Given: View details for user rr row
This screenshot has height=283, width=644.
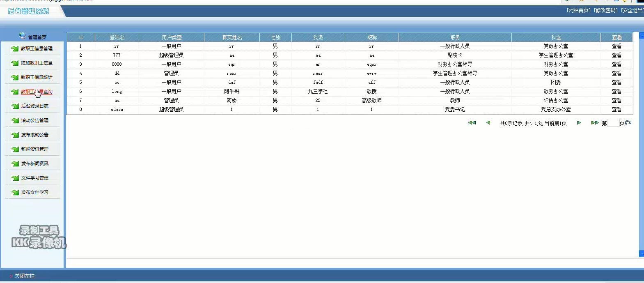Looking at the screenshot, I should tap(616, 46).
